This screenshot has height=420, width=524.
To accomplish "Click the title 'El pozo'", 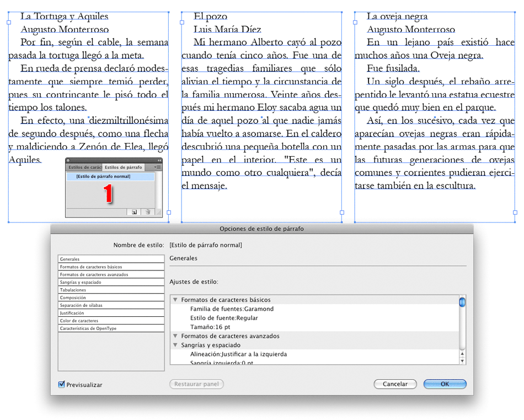I will pos(211,17).
